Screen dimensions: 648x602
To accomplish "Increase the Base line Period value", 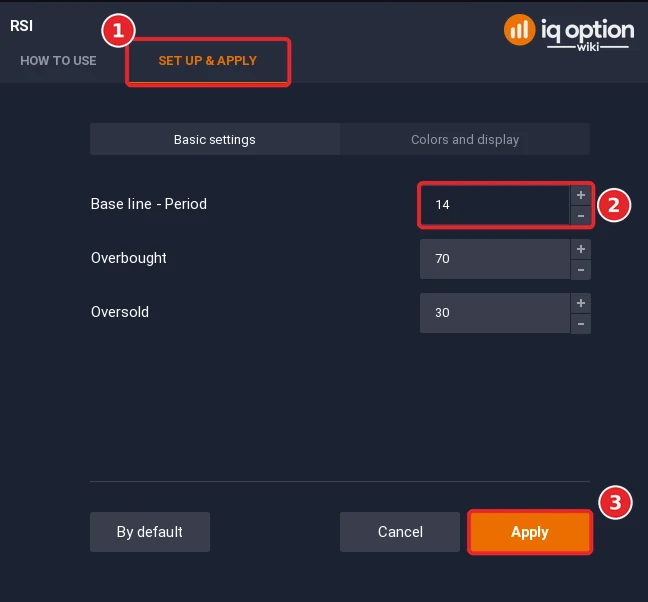I will (x=581, y=195).
